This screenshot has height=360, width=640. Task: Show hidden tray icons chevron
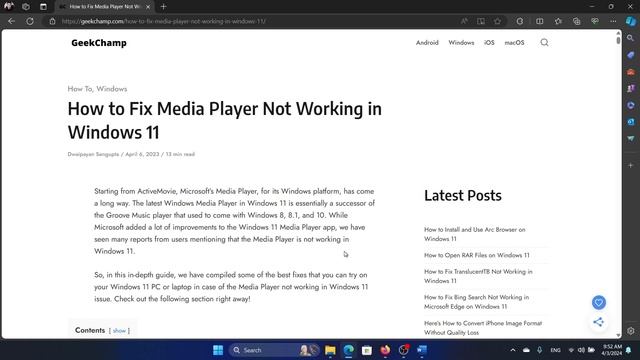[513, 350]
